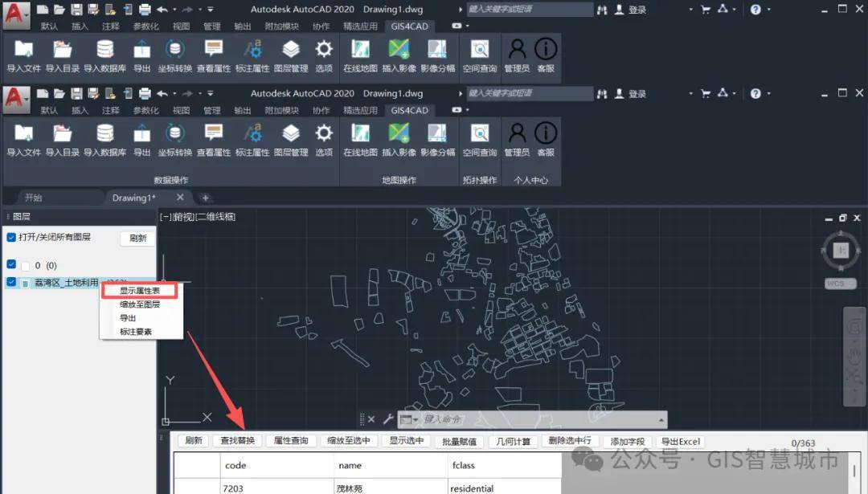
Task: Click the 查找替换 button
Action: click(x=237, y=441)
